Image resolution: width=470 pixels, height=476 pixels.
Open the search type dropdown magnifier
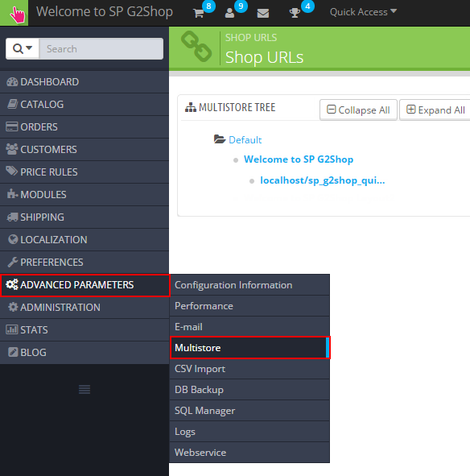(x=23, y=48)
